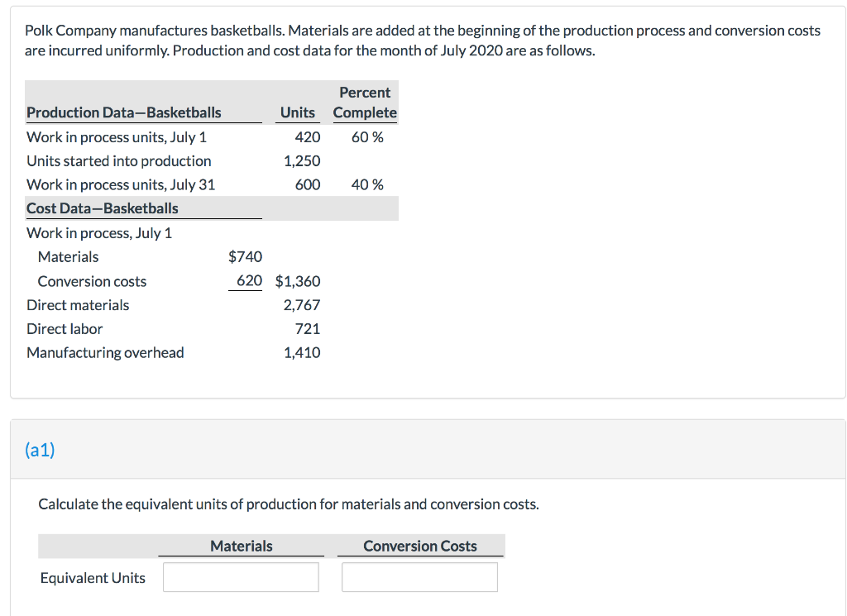Screen dimensions: 847x616
Task: Click the Equivalent Units row label
Action: click(x=93, y=577)
